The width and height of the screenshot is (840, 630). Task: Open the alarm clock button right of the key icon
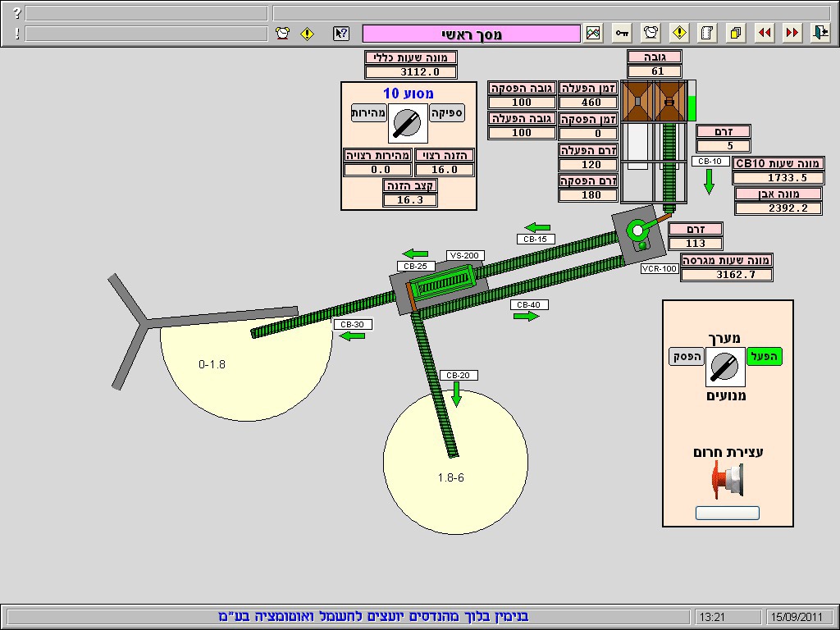[651, 33]
